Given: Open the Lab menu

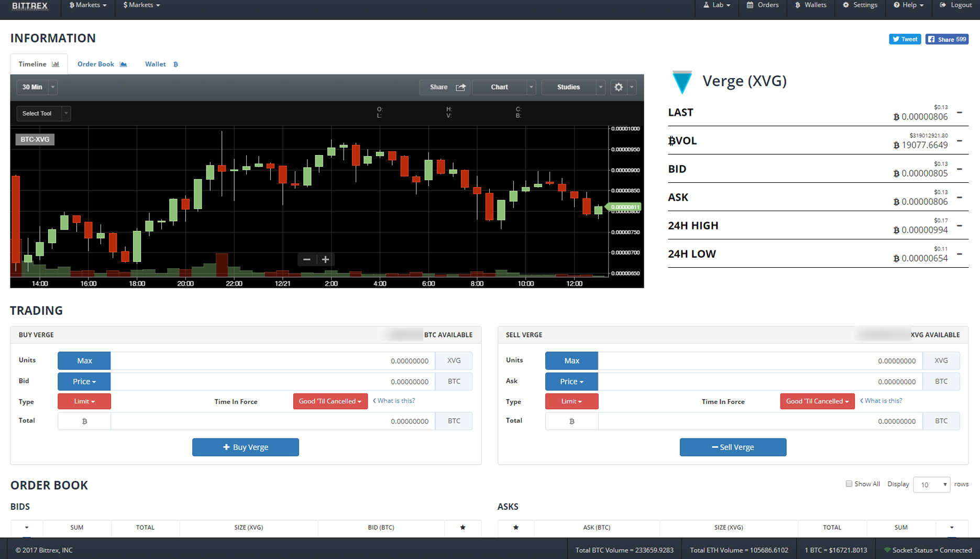Looking at the screenshot, I should coord(717,5).
